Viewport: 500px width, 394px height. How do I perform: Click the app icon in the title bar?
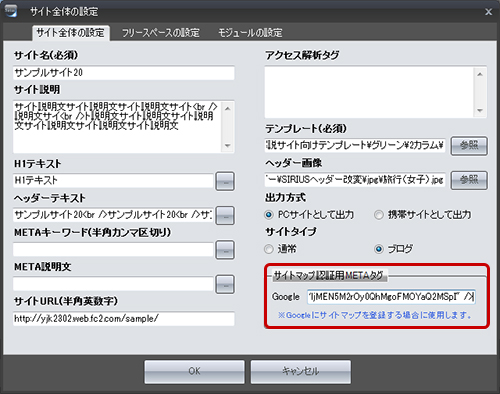[10, 10]
